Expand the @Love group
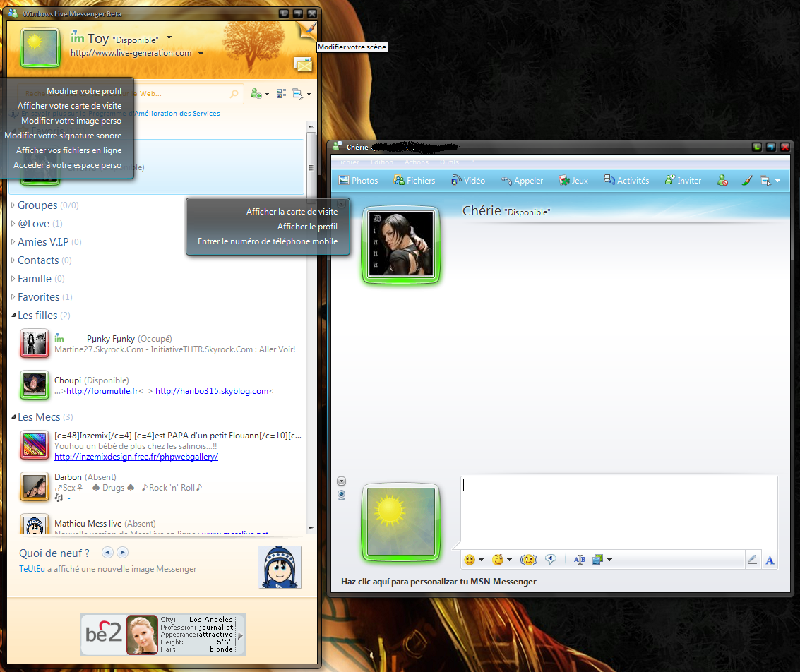The width and height of the screenshot is (800, 672). point(13,223)
